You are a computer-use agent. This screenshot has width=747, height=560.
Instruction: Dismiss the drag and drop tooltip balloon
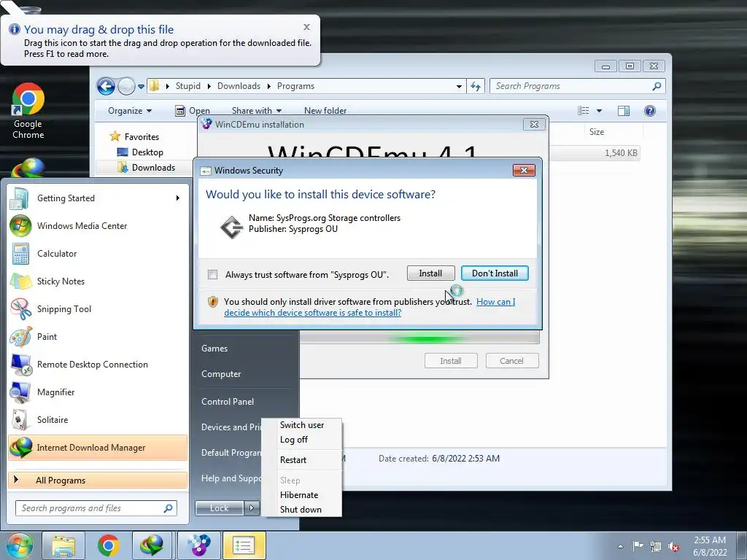tap(307, 27)
